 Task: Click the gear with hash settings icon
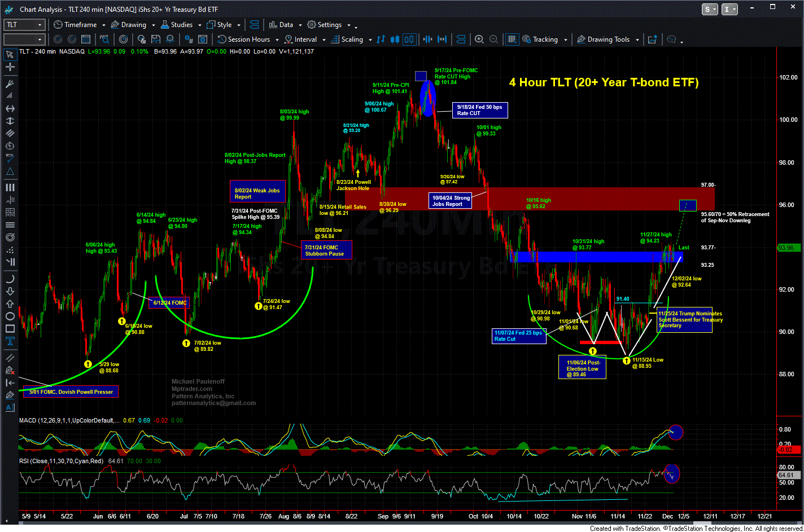[x=189, y=39]
